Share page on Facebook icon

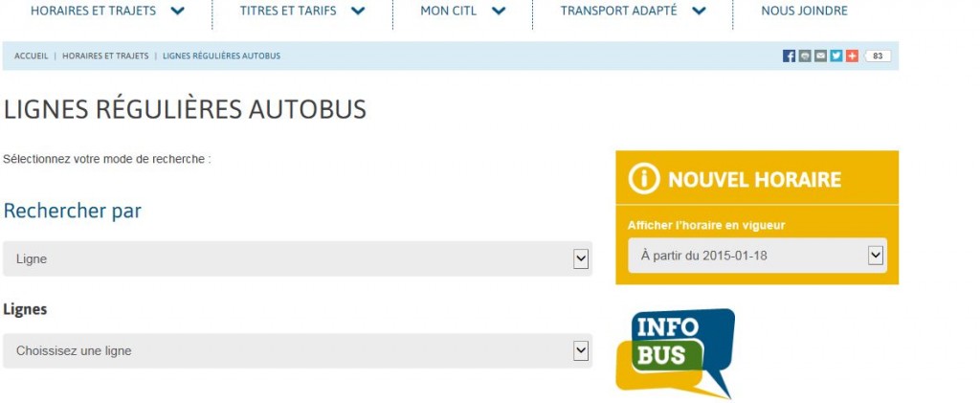(x=789, y=56)
